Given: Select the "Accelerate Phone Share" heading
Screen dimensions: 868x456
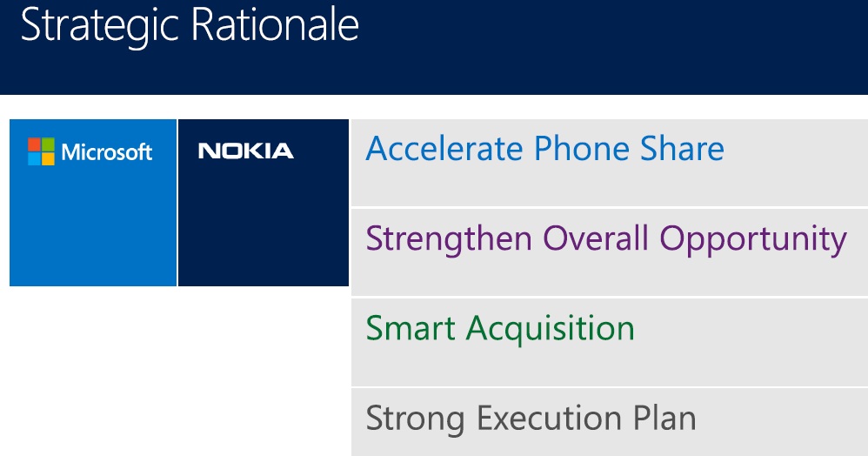Looking at the screenshot, I should [x=544, y=149].
